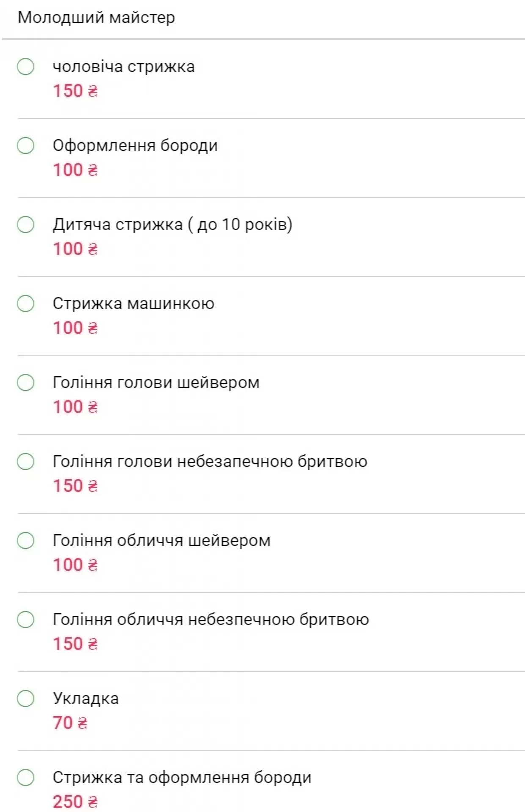Choose the Оформлення бороди radio option
Screen dimensions: 525x812
[x=25, y=145]
